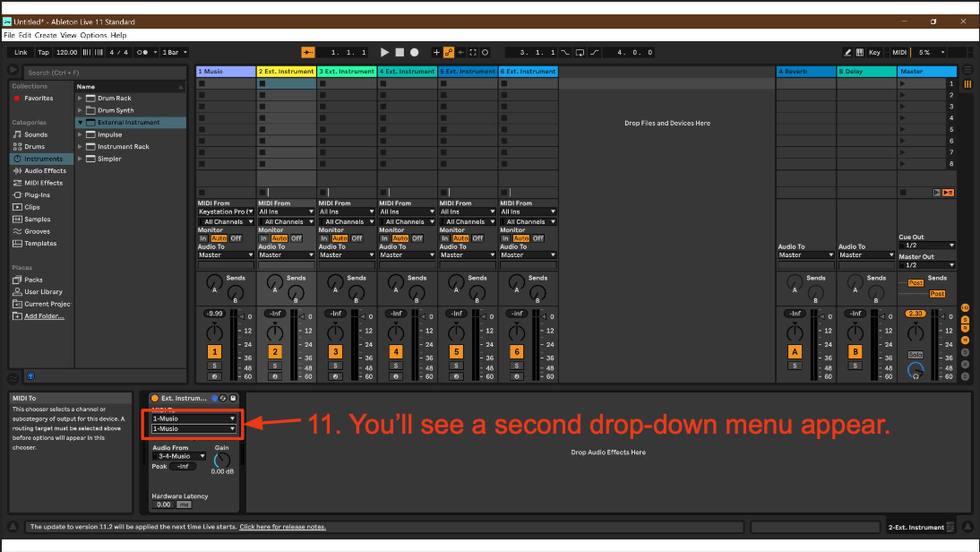The image size is (980, 552).
Task: Toggle the orange Follow playback button
Action: pyautogui.click(x=307, y=53)
